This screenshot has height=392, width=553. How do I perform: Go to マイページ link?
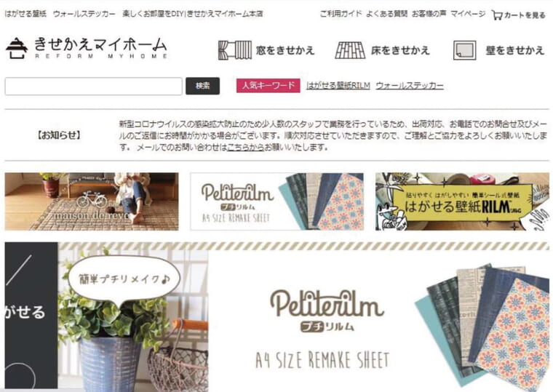[468, 14]
